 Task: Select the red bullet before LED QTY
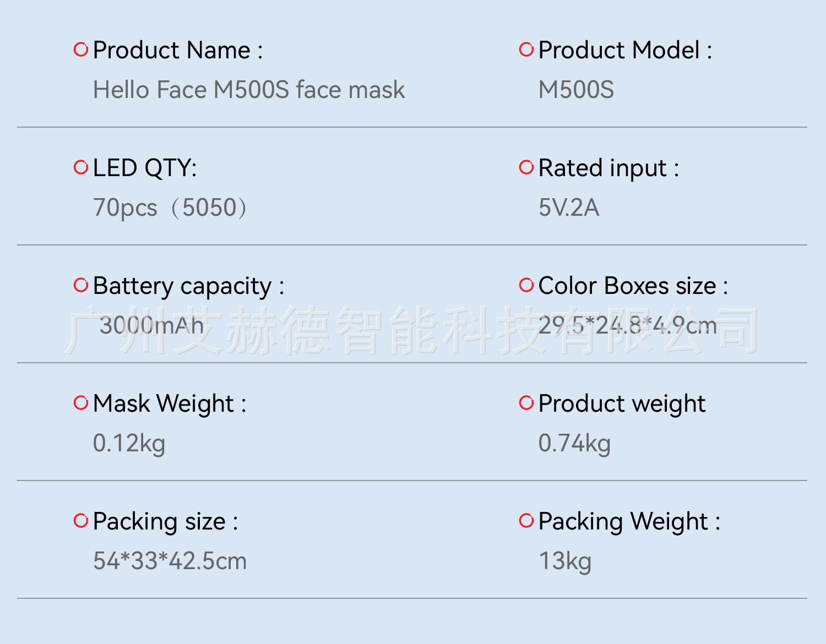(x=81, y=167)
